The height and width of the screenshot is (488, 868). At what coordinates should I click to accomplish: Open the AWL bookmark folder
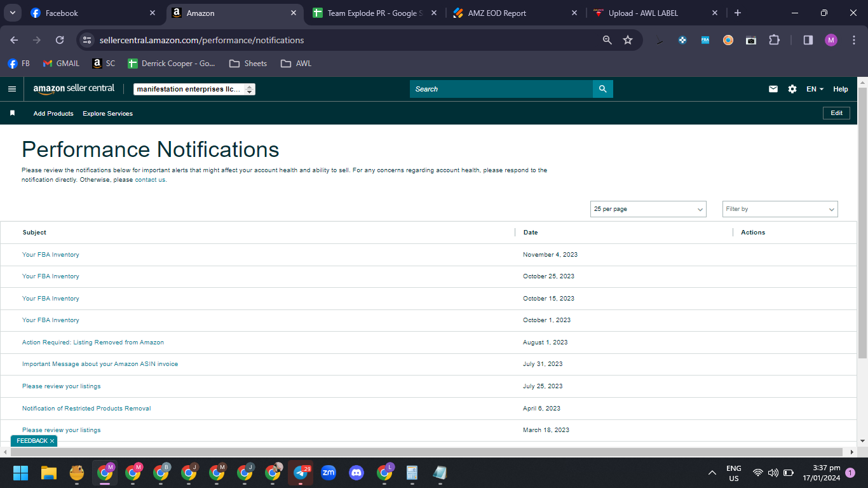click(296, 64)
